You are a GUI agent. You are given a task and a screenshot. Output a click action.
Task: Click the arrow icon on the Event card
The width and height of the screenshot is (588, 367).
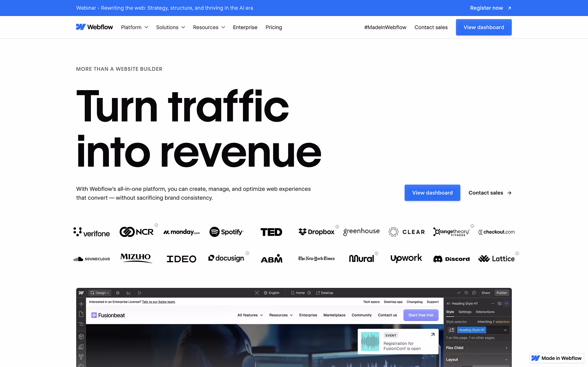(x=433, y=335)
